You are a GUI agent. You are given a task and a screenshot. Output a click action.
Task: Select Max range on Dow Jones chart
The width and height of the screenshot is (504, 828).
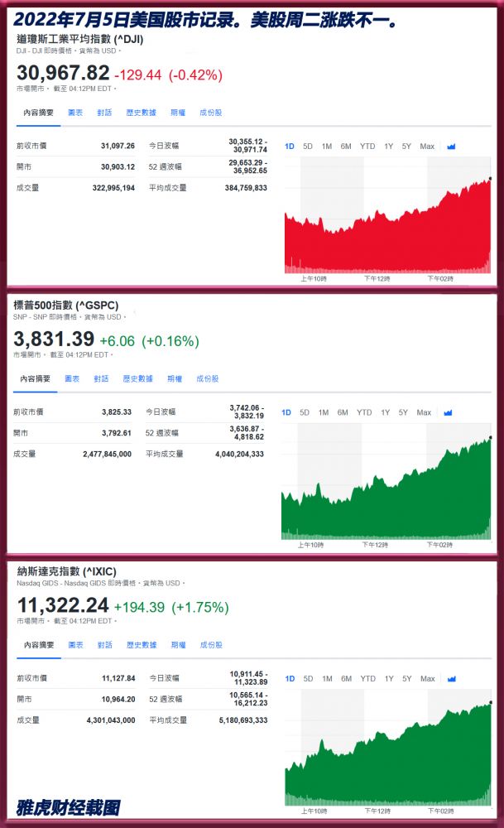click(x=427, y=147)
